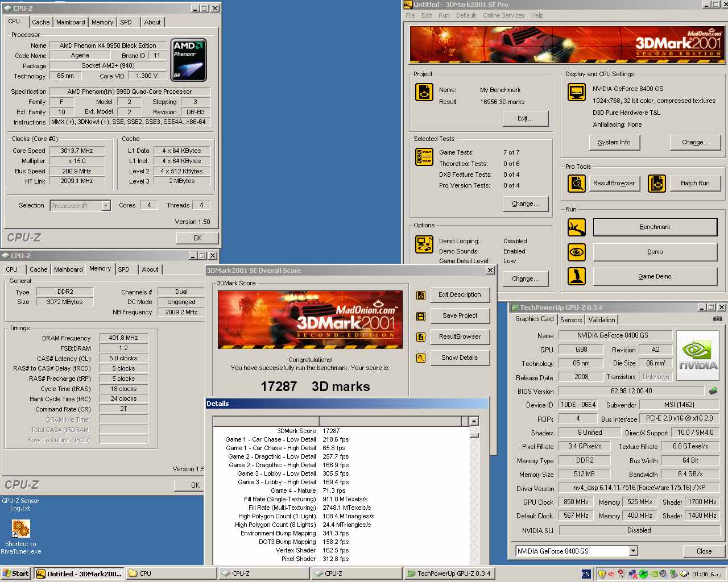Click the NVIDIA tray icon in system tray
The height and width of the screenshot is (582, 728).
(x=653, y=574)
